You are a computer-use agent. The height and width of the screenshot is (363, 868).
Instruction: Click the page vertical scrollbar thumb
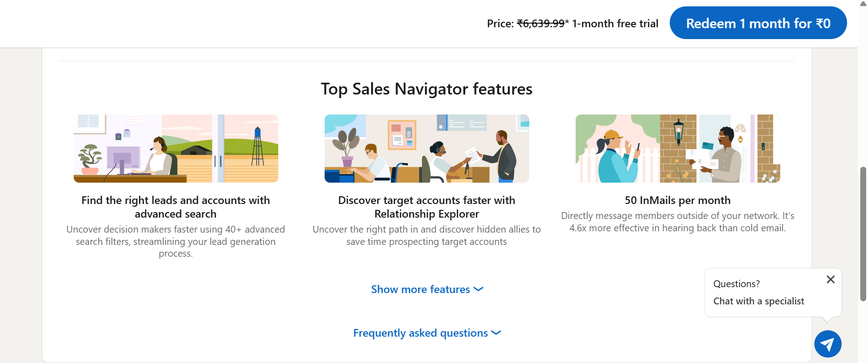(863, 234)
